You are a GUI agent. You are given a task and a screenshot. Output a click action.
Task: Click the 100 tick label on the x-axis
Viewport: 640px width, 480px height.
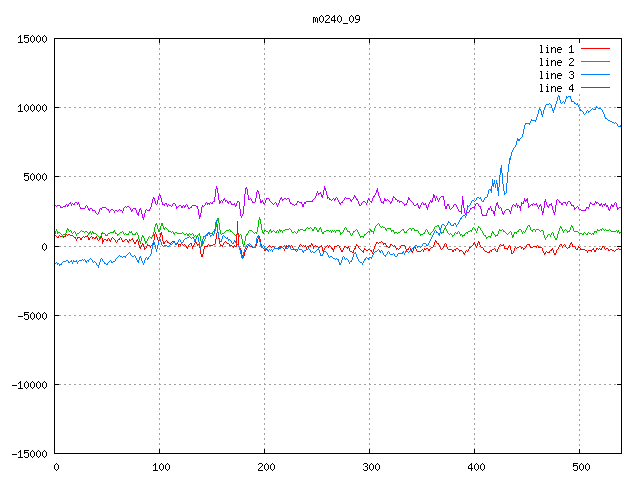(160, 467)
